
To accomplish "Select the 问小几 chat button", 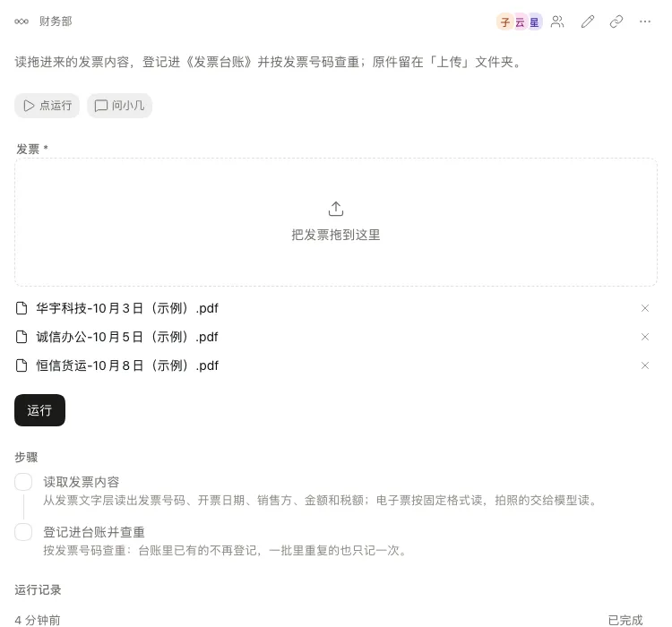I will (119, 106).
